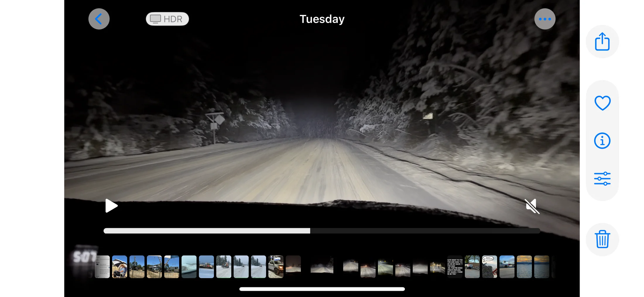Select the document screenshot thumbnail
Image resolution: width=644 pixels, height=297 pixels.
102,267
